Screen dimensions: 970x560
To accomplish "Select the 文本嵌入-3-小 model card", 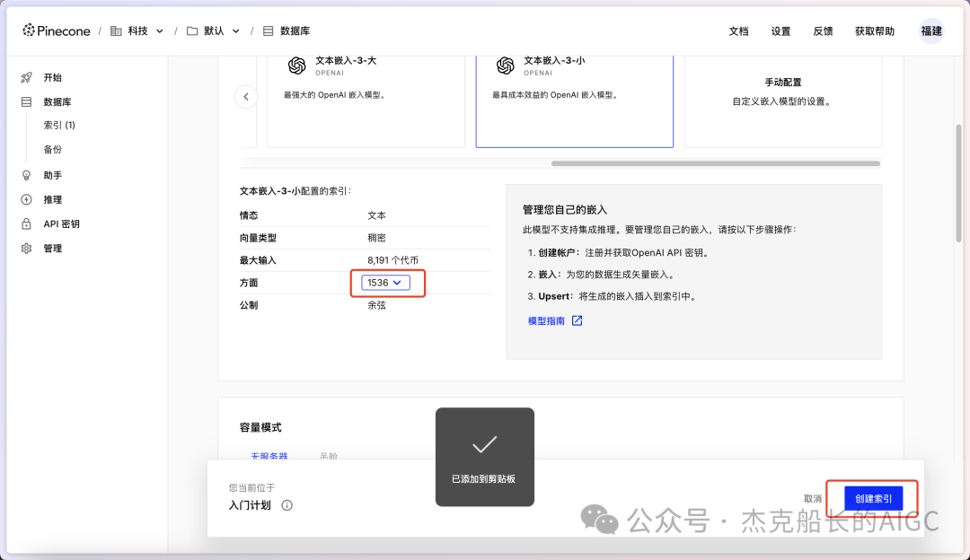I will point(574,101).
